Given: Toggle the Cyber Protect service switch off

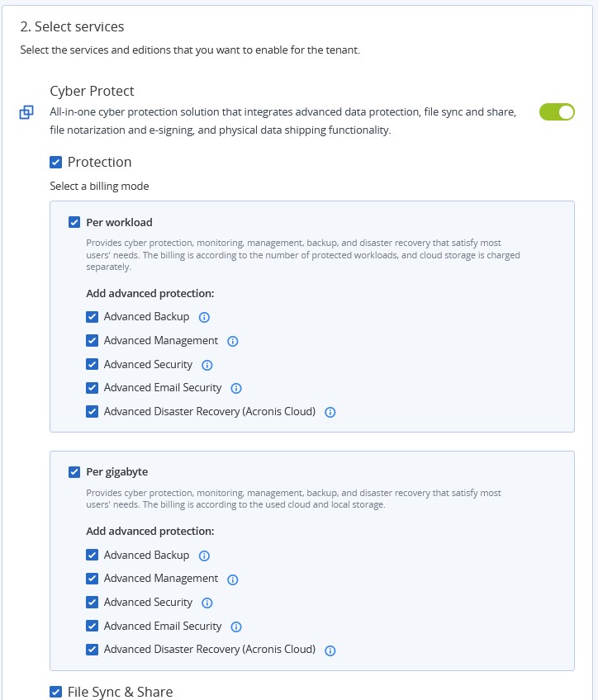Looking at the screenshot, I should tap(557, 111).
